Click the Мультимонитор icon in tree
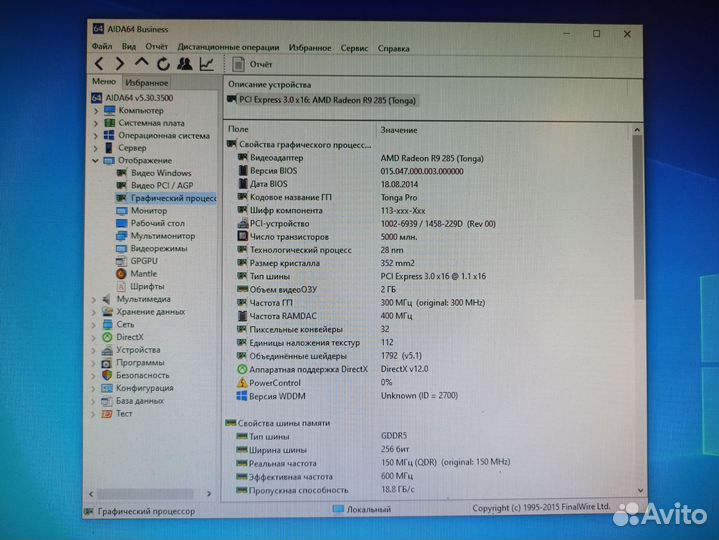 click(x=122, y=236)
